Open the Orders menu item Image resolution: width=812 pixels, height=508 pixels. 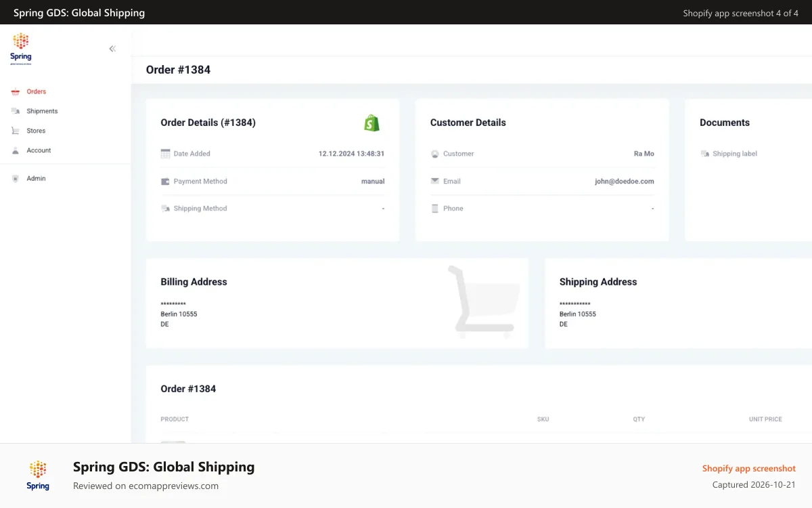pyautogui.click(x=37, y=91)
